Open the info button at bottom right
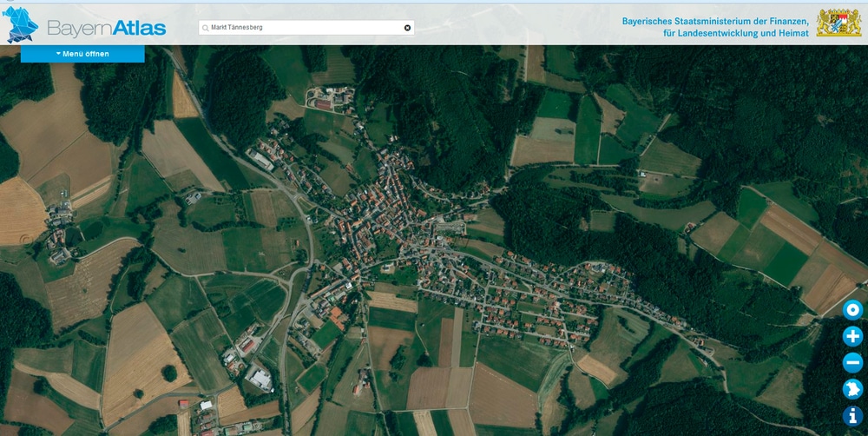 pyautogui.click(x=852, y=416)
